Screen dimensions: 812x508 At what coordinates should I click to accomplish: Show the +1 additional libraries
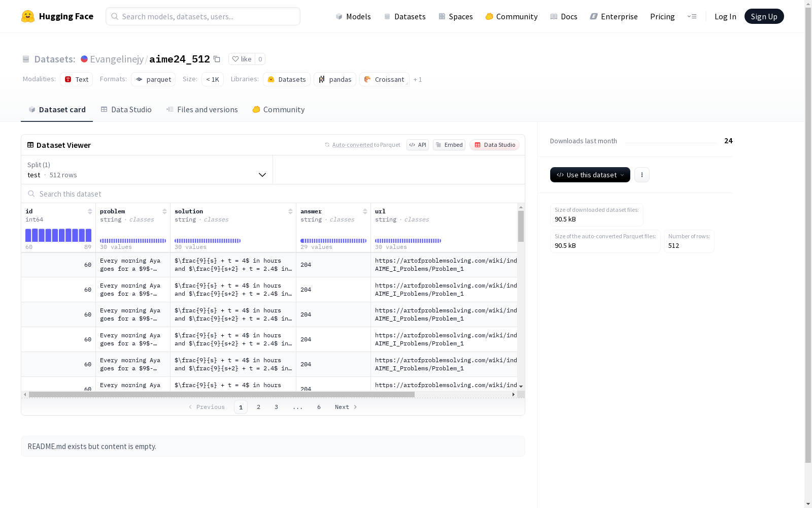click(418, 79)
